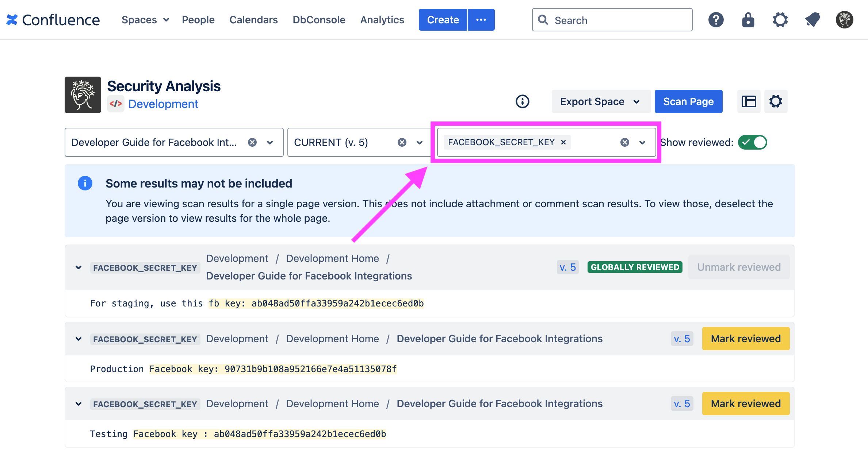
Task: Click the user profile avatar
Action: pos(844,20)
